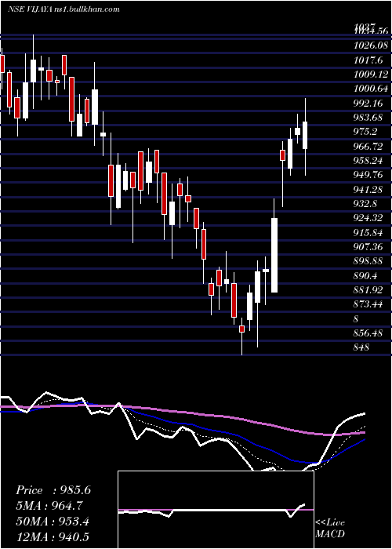
Task: Click the 881.92 price axis label
Action: (x=370, y=290)
